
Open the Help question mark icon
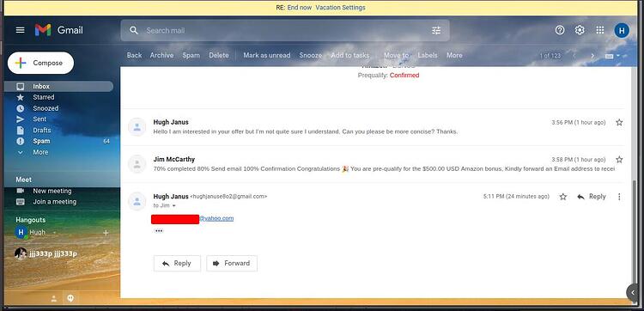pos(560,30)
